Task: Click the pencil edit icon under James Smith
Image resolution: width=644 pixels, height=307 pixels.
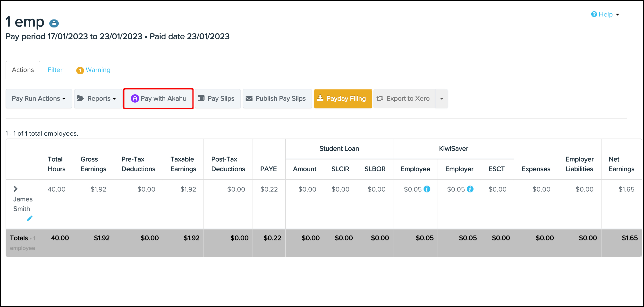Action: [29, 219]
